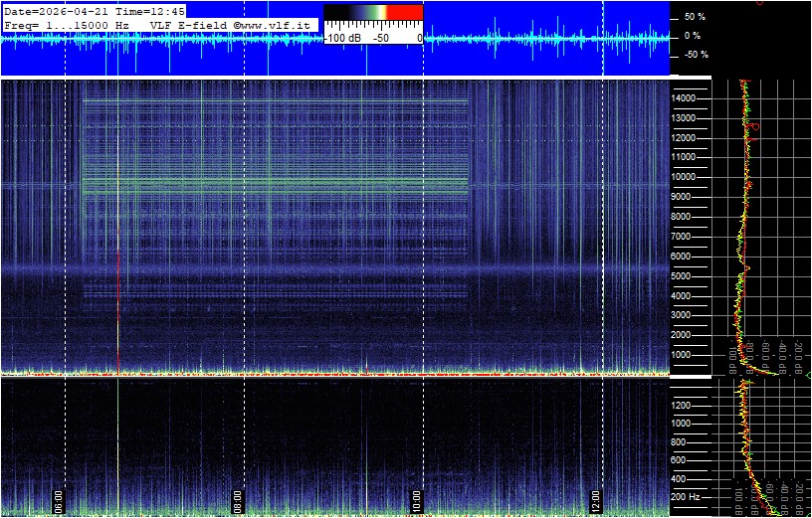
Task: Click the 3000 frequency axis label
Action: point(683,315)
